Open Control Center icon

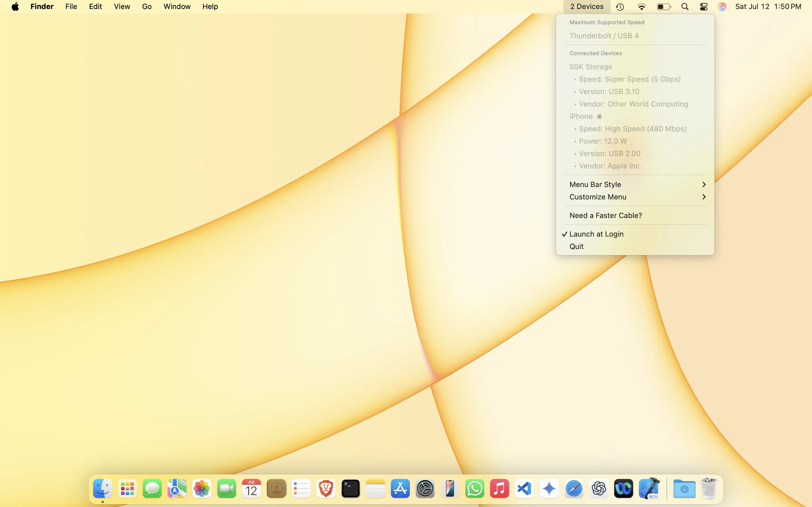coord(704,7)
